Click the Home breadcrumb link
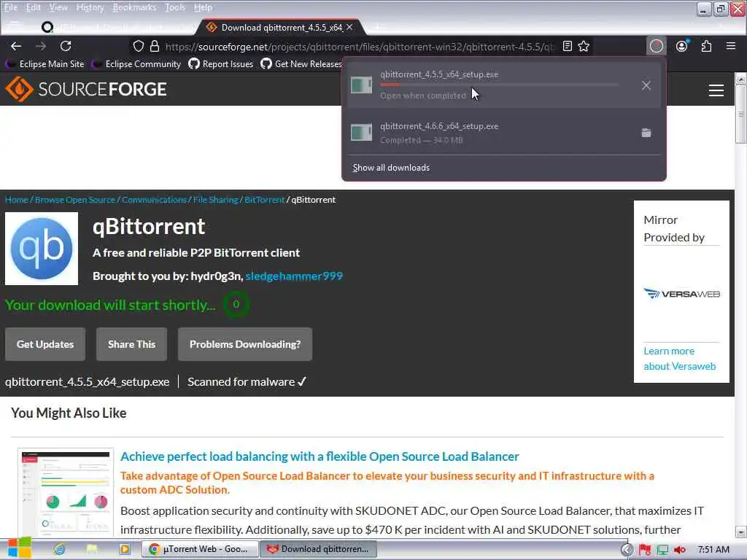The image size is (747, 560). (17, 200)
